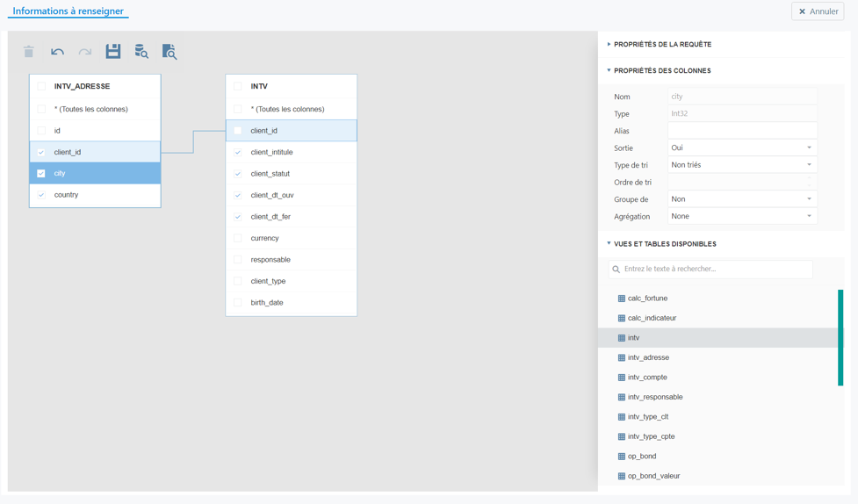Viewport: 858px width, 504px height.
Task: Choose intv_compte in the tables list
Action: pyautogui.click(x=647, y=378)
